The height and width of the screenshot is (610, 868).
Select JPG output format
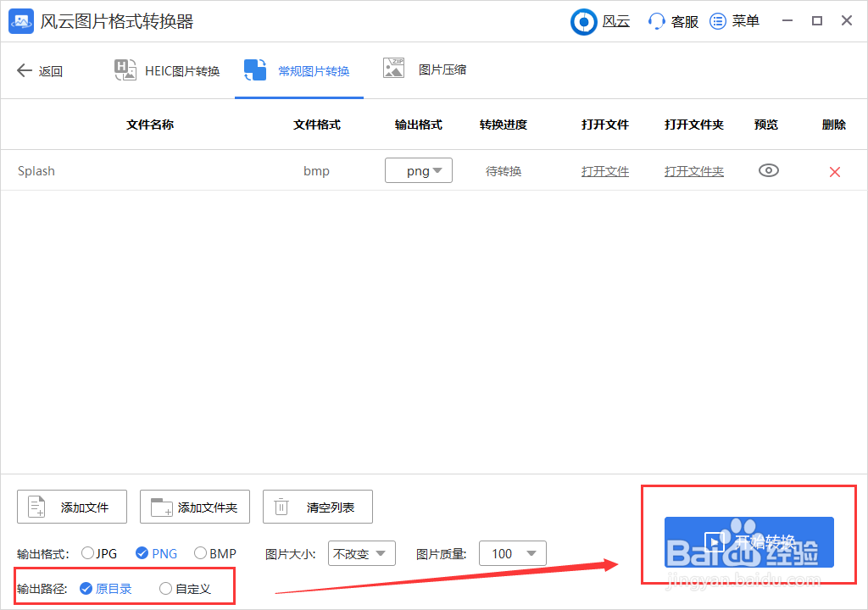88,553
